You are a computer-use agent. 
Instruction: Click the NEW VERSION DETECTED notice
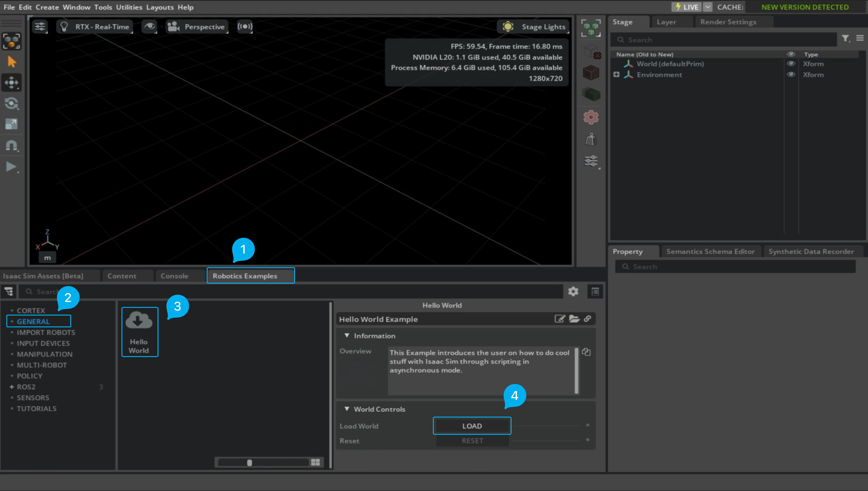(805, 7)
